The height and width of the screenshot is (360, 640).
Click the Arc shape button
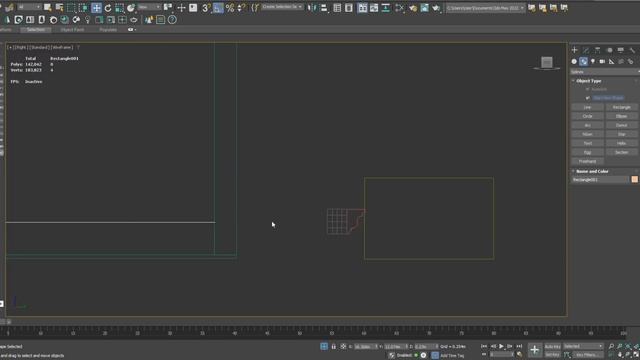(x=587, y=125)
